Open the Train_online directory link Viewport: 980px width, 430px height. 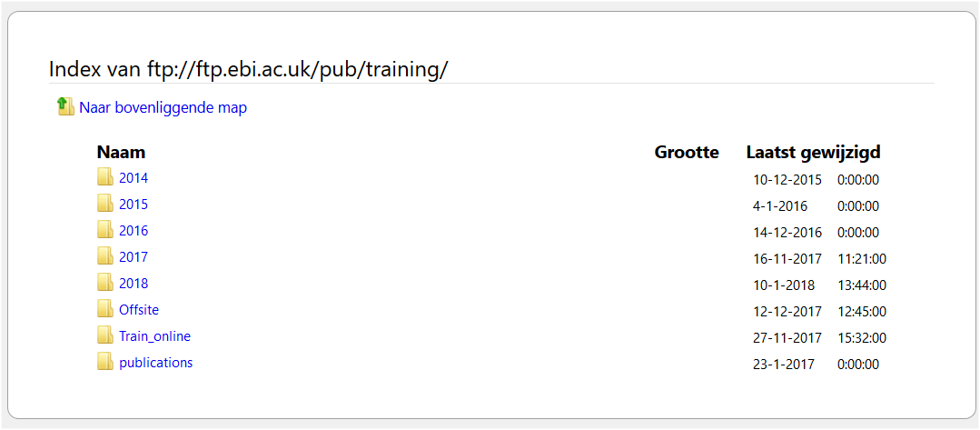click(x=155, y=336)
